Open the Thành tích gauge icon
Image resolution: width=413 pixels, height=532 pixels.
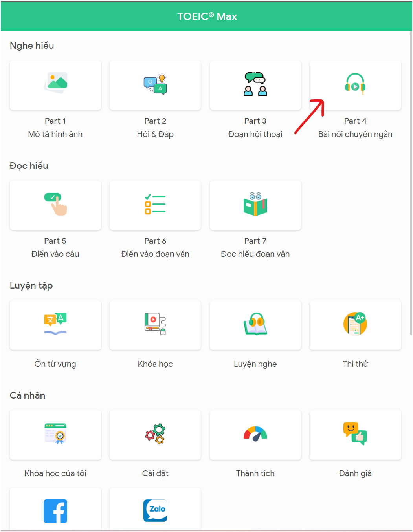(255, 434)
